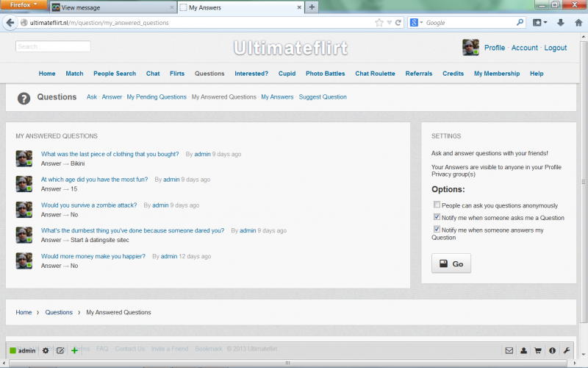Open the Photo Battles menu item
Screen dimensions: 588x368
pos(325,74)
